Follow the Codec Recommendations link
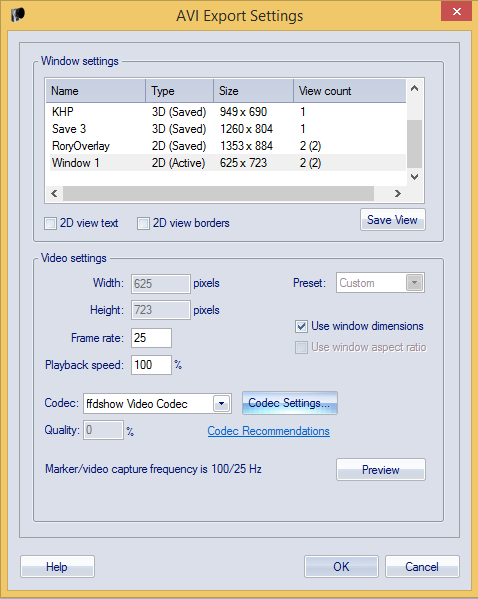Image resolution: width=478 pixels, height=599 pixels. (269, 431)
